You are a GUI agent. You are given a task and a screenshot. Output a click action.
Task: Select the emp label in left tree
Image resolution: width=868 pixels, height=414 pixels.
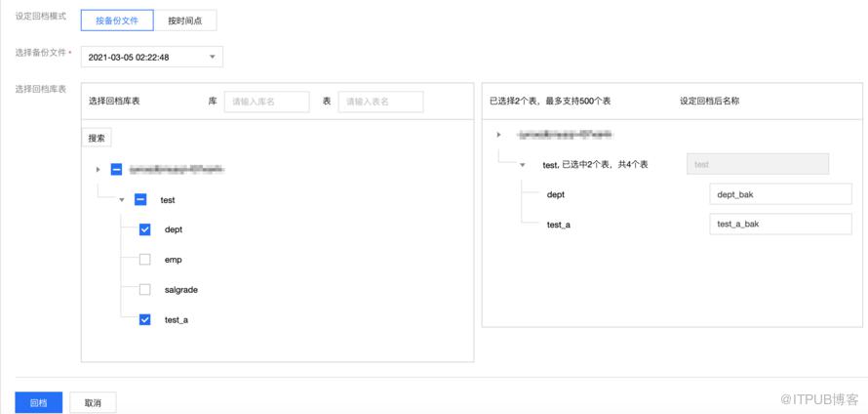coord(174,260)
